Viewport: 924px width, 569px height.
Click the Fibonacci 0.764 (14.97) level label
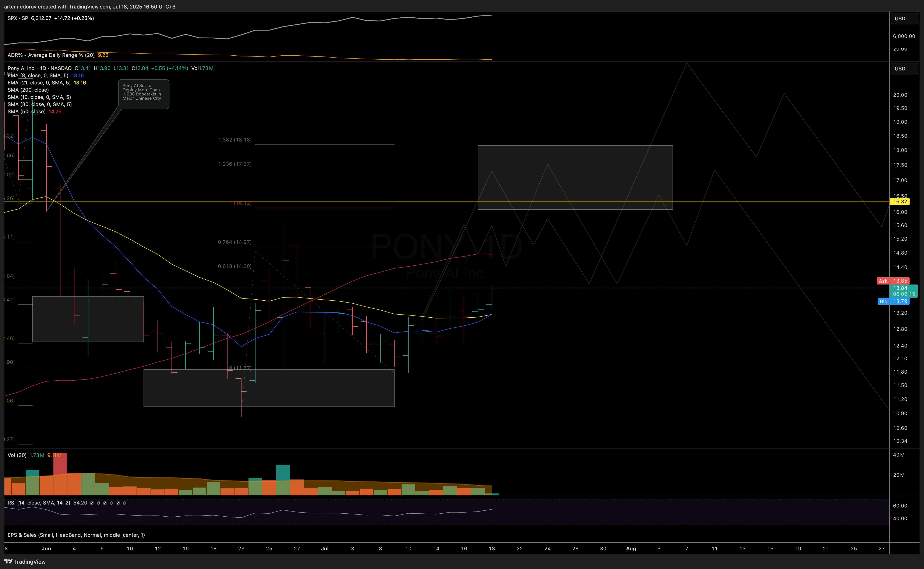(235, 242)
